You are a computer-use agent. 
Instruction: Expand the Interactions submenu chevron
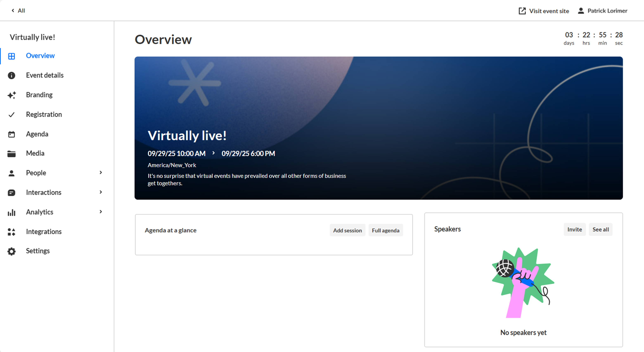(101, 192)
